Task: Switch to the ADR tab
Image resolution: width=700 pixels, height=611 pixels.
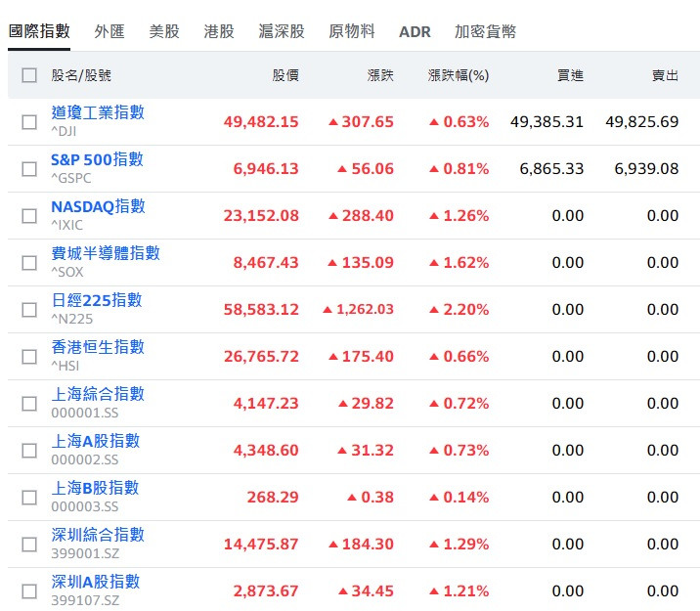Action: (x=415, y=31)
